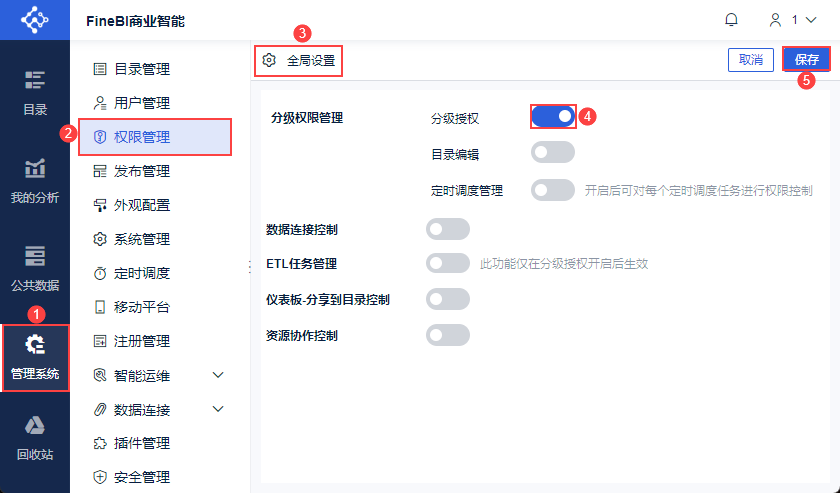Viewport: 840px width, 493px height.
Task: Open the 目录 directory sidebar icon
Action: tap(35, 80)
